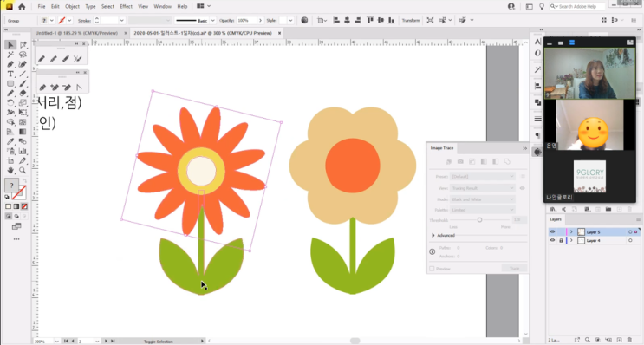644x345 pixels.
Task: Open the File menu
Action: (x=42, y=7)
